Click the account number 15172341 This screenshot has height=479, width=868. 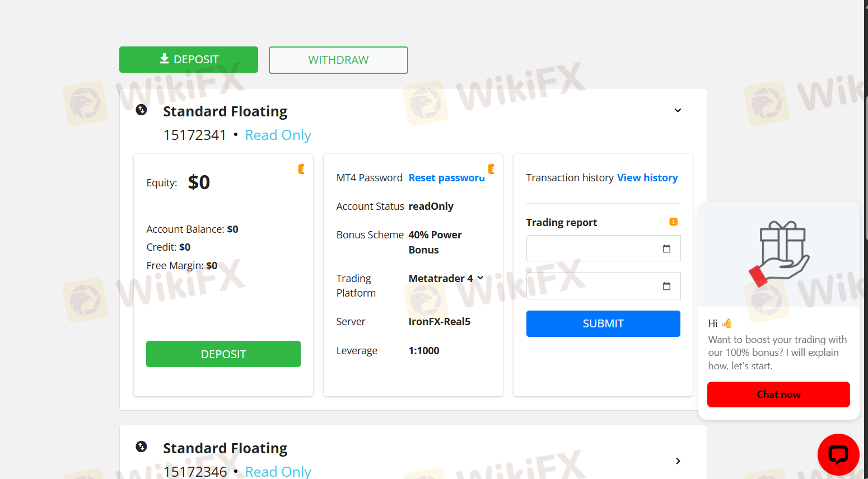coord(195,135)
